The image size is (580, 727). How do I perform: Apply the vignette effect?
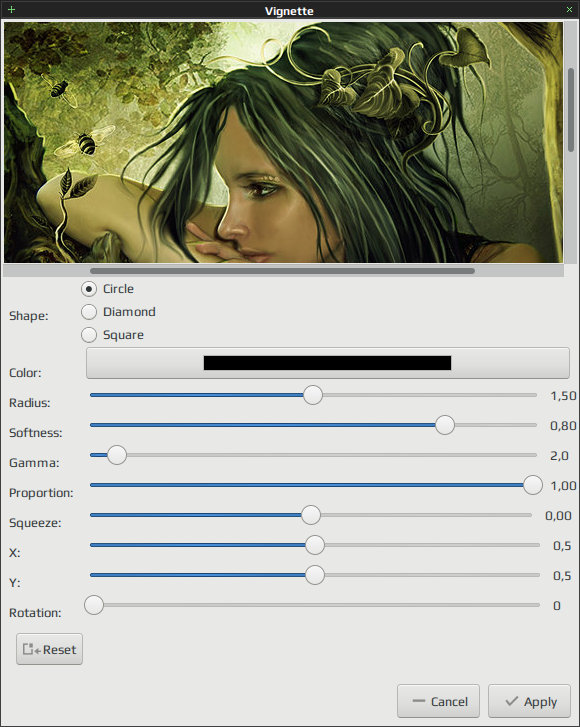[529, 701]
